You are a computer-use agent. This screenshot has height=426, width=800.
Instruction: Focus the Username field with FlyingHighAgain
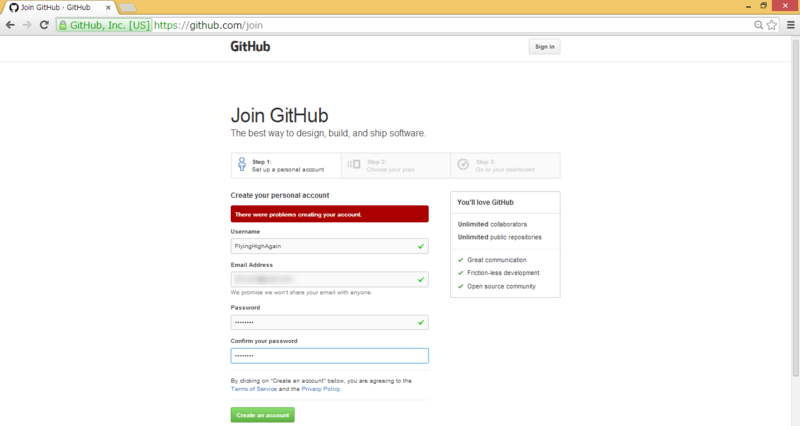pyautogui.click(x=330, y=246)
